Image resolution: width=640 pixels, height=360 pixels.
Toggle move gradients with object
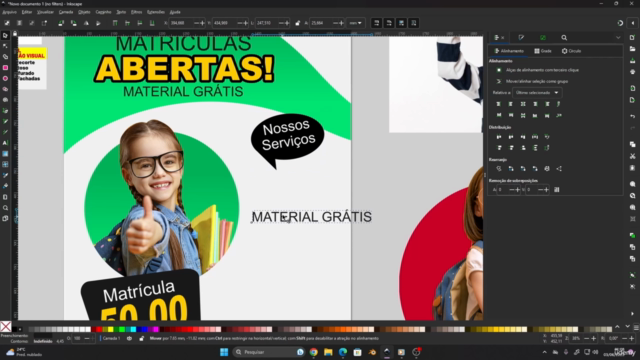401,23
